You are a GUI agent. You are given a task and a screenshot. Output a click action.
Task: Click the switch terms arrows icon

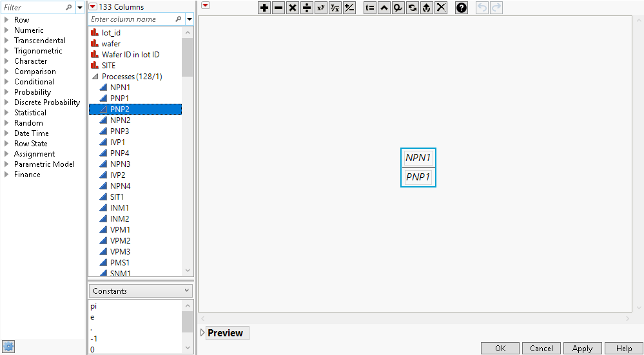413,8
